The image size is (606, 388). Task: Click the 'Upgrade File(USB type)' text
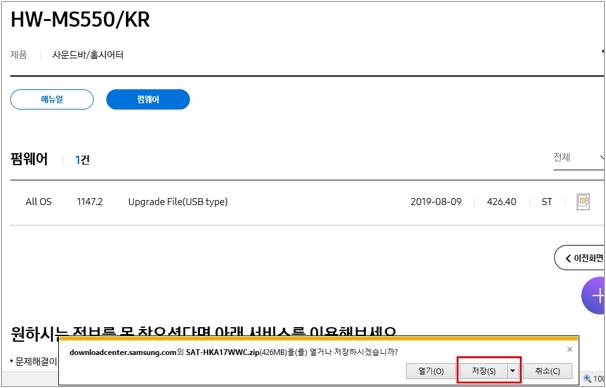click(x=178, y=202)
